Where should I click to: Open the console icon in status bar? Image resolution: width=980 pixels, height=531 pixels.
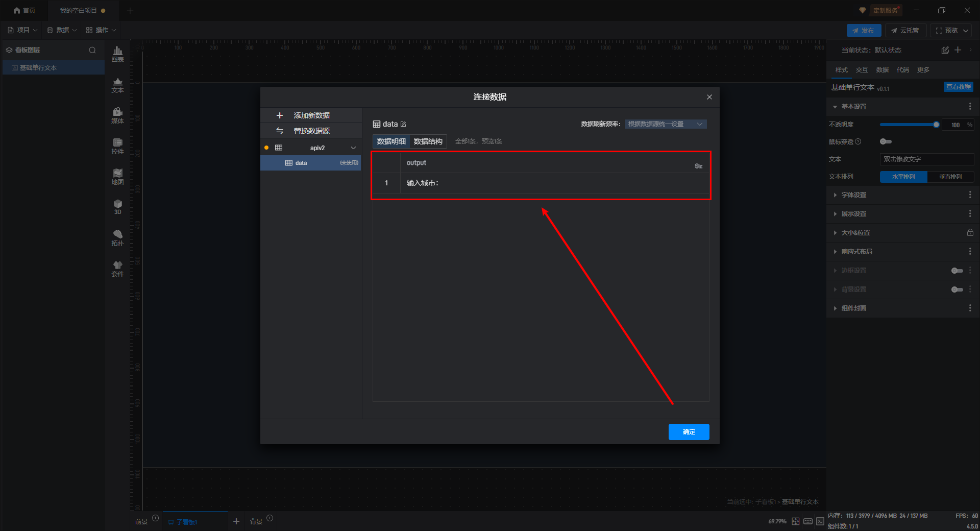pos(820,521)
